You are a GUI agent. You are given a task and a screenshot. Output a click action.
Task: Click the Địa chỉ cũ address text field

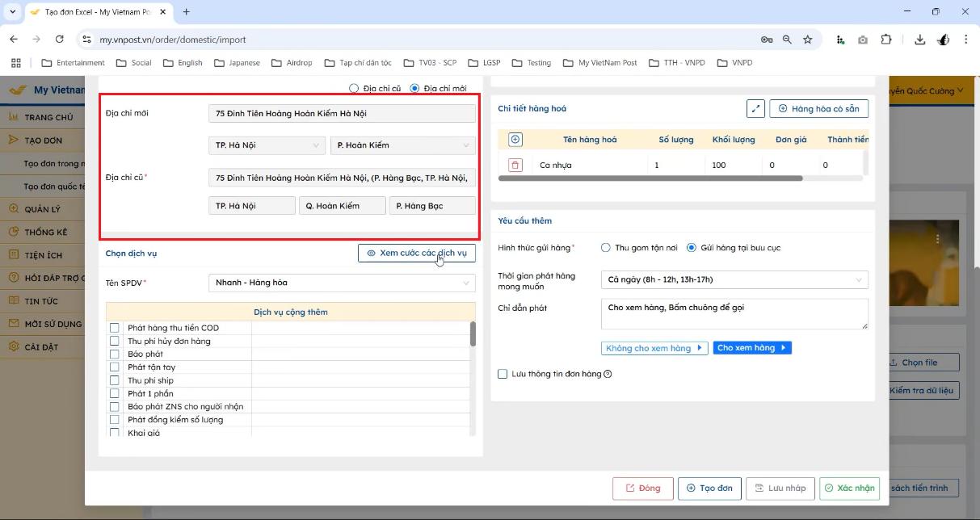pos(342,178)
